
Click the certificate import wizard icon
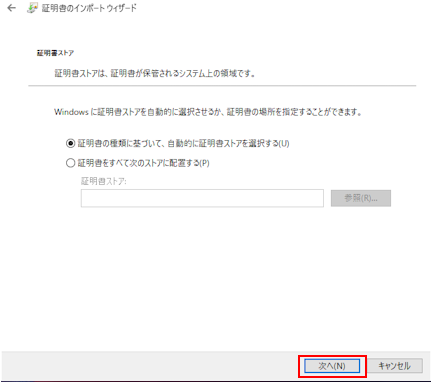[32, 8]
